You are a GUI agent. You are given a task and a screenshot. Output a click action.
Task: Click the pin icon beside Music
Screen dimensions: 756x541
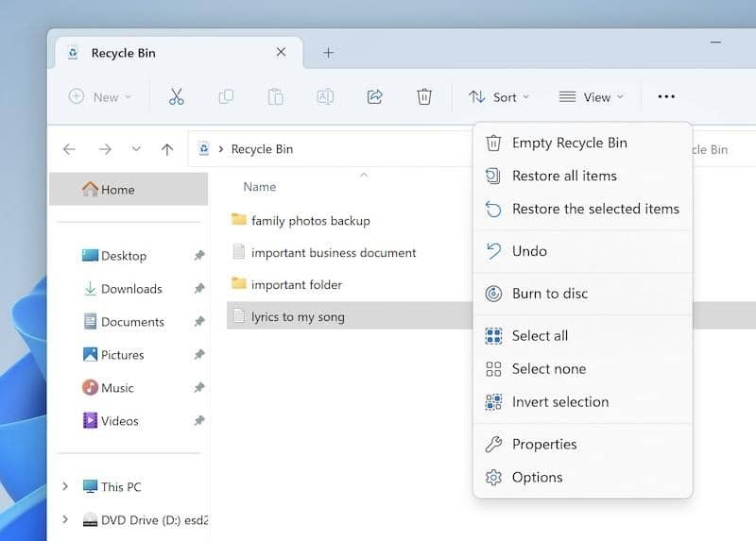199,387
